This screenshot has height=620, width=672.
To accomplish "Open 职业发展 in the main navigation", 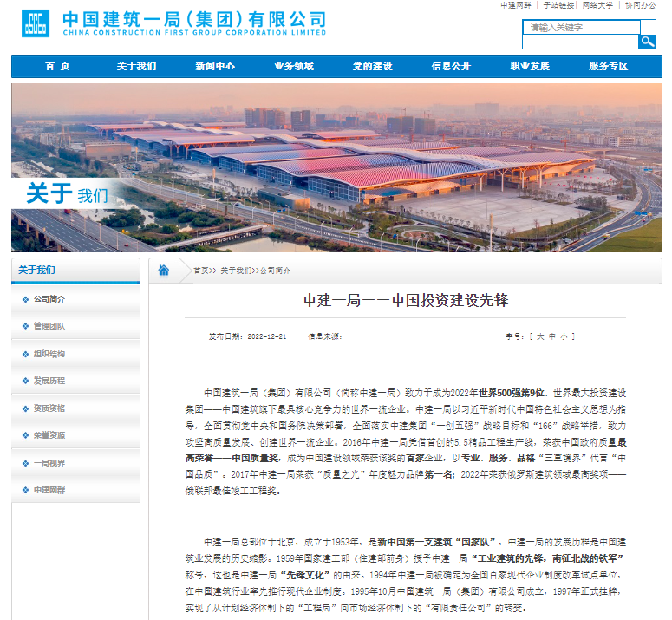I will pyautogui.click(x=530, y=67).
